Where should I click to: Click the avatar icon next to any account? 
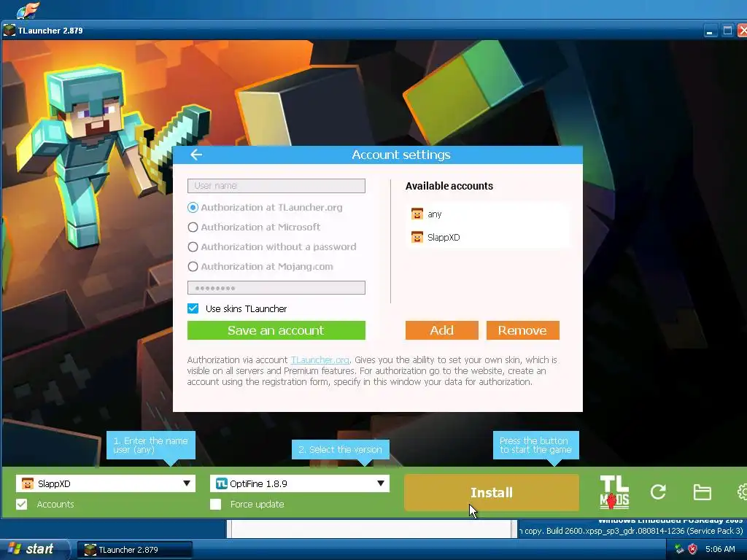(417, 214)
